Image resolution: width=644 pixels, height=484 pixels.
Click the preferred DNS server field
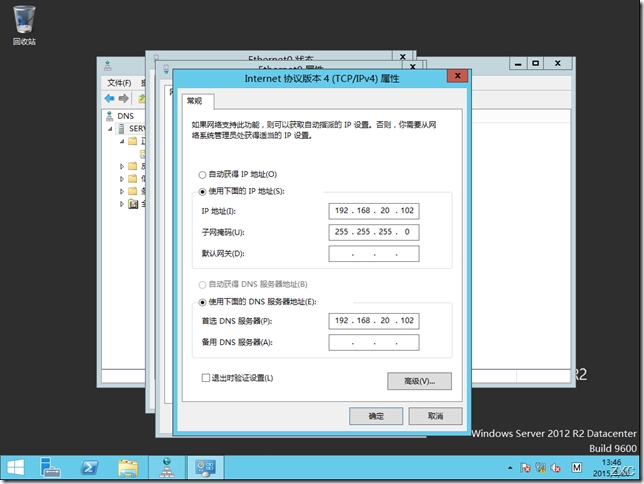tap(374, 321)
